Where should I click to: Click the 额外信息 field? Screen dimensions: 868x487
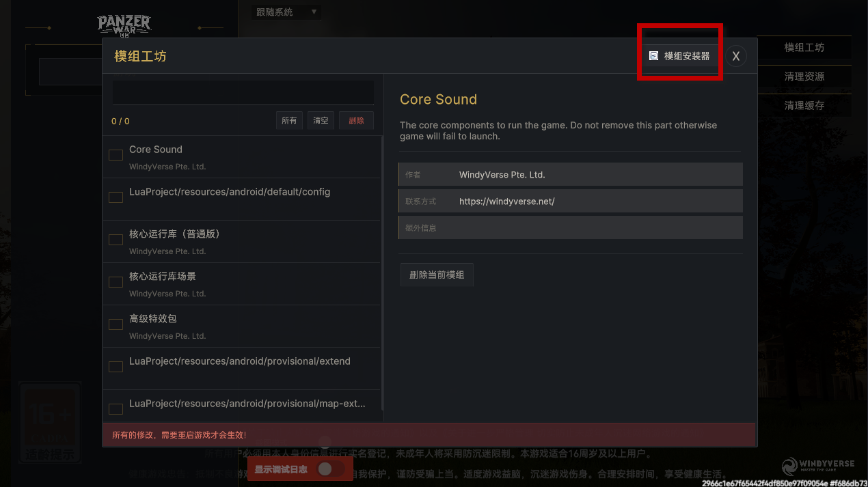coord(571,227)
